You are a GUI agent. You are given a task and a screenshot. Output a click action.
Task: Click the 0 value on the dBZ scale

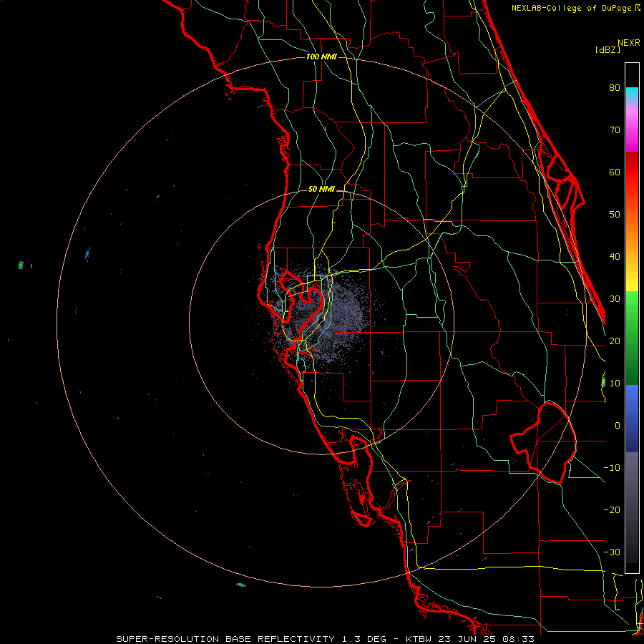(x=618, y=426)
